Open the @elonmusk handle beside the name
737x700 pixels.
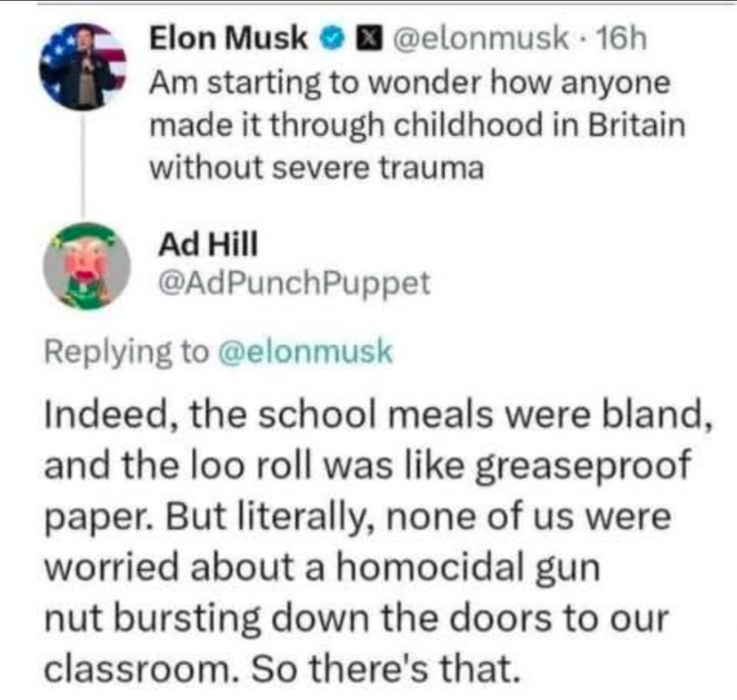(481, 38)
